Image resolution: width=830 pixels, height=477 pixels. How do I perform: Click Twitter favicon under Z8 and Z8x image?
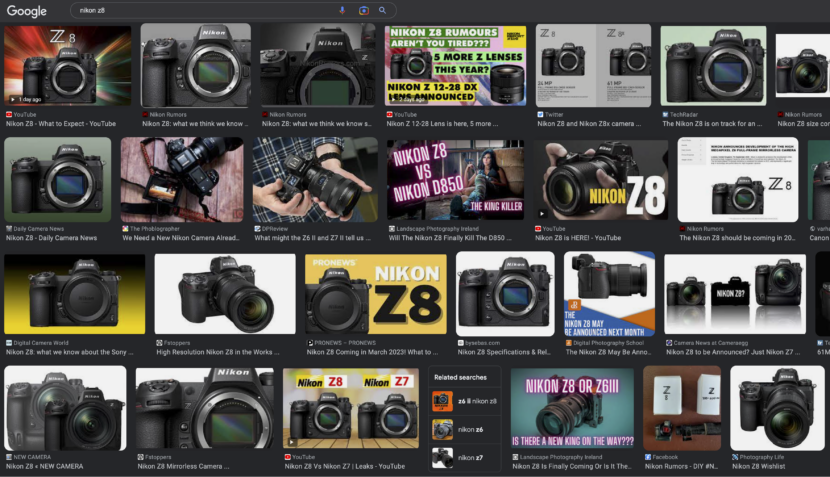(540, 114)
